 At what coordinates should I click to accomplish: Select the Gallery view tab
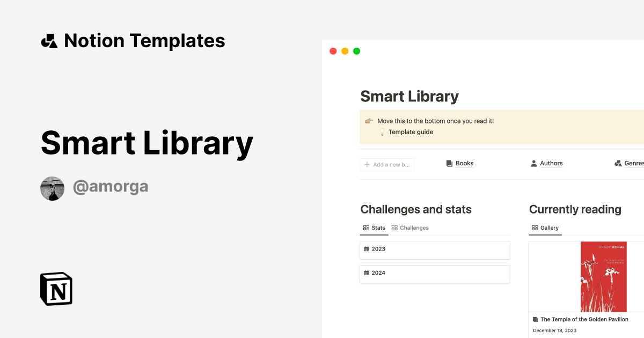pos(545,228)
